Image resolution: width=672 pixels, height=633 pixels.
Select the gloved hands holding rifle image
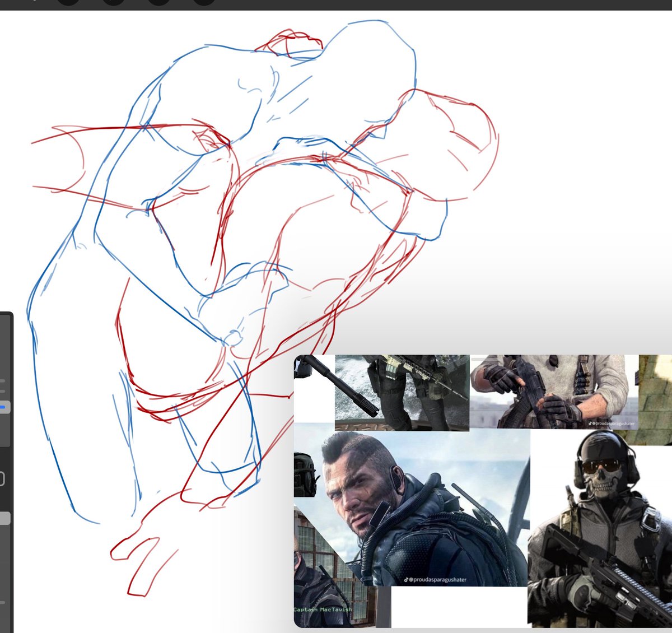point(554,392)
